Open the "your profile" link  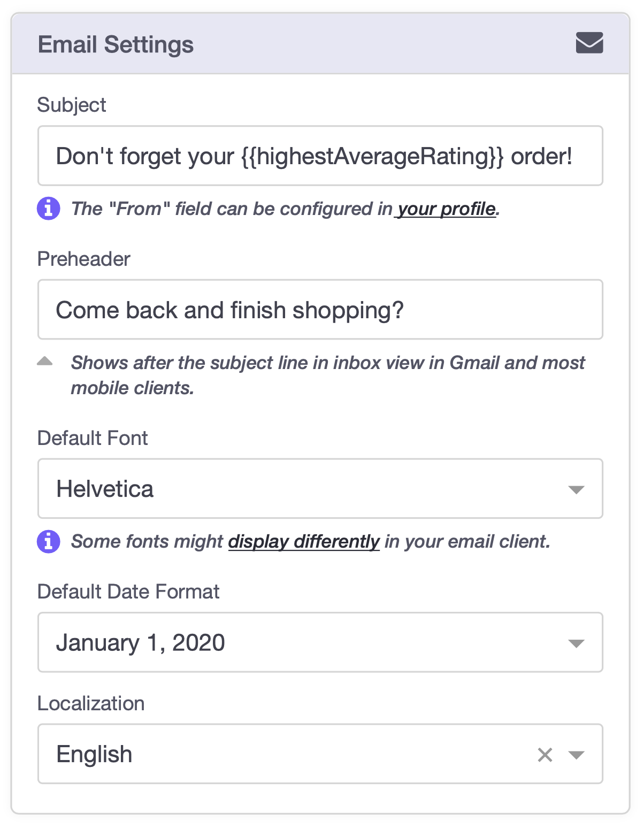click(x=446, y=209)
